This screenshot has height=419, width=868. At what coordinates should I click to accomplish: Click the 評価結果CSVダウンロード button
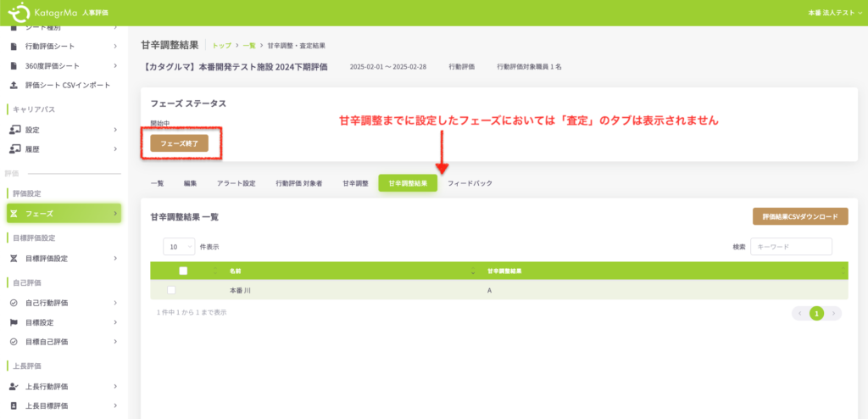[x=799, y=216]
